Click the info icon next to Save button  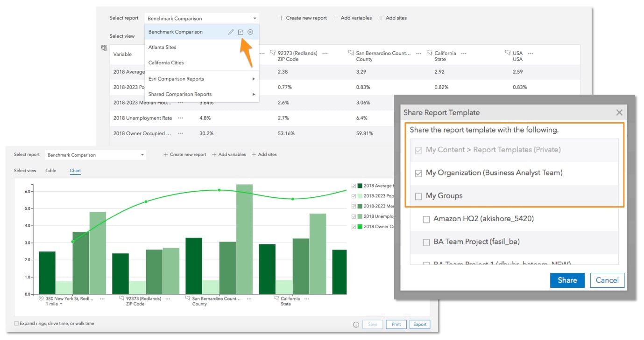click(x=356, y=325)
